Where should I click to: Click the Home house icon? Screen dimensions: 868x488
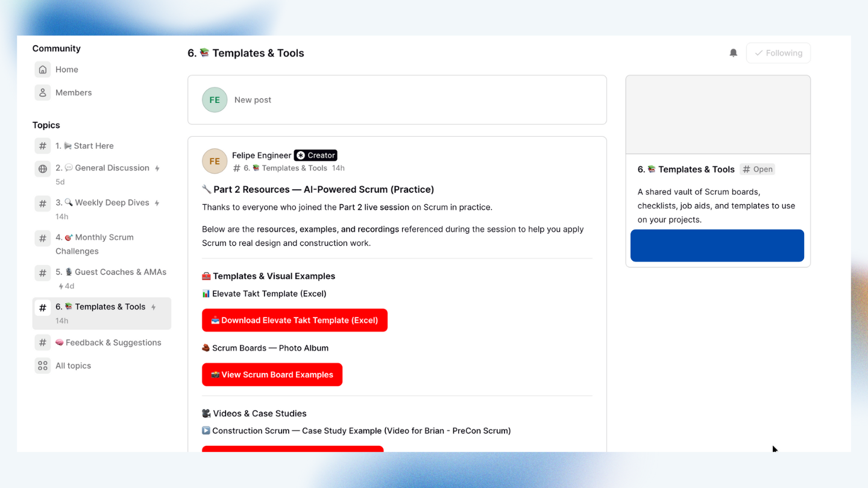[43, 70]
